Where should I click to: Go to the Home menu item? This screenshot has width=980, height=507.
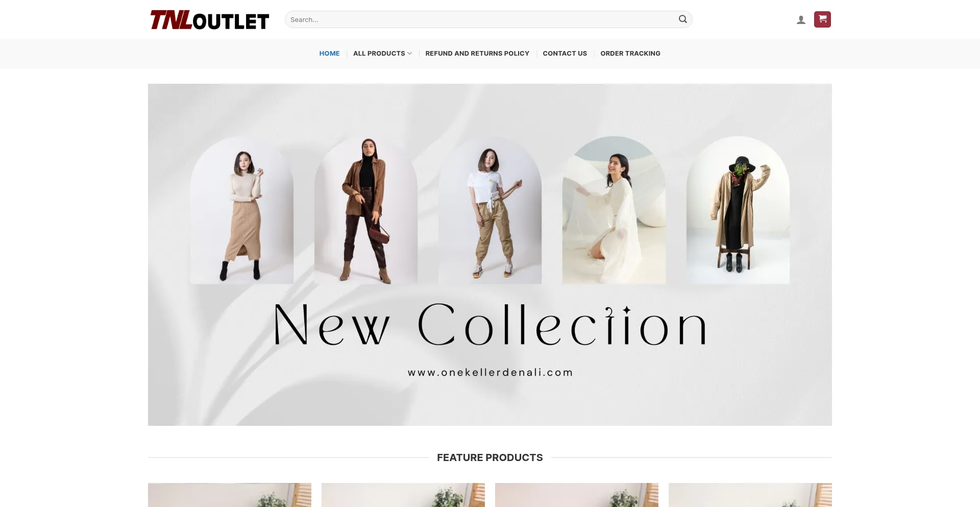(x=329, y=54)
